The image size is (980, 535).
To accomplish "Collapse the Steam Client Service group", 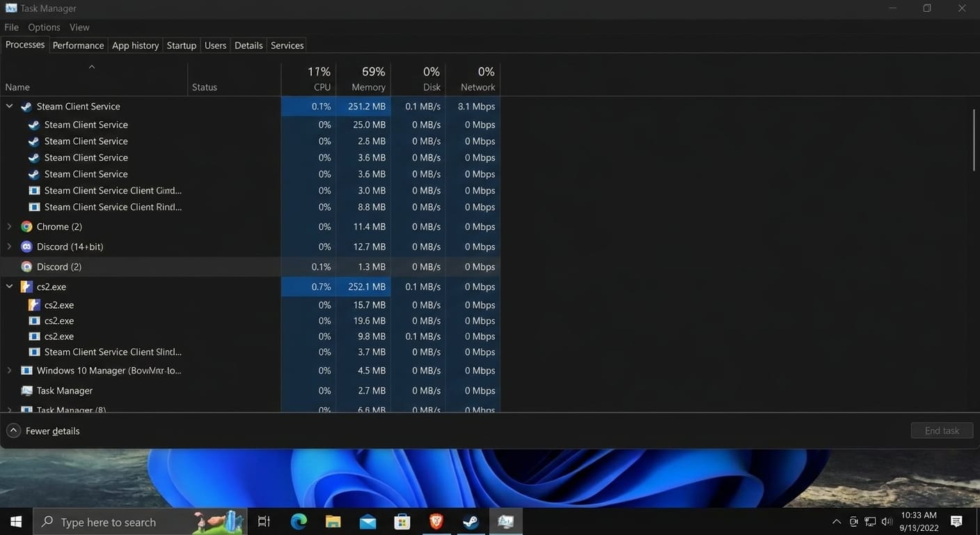I will (x=10, y=107).
